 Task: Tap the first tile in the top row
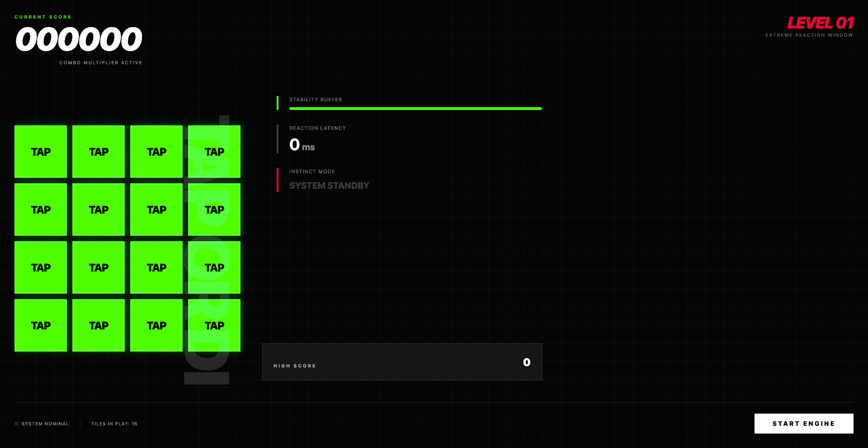[41, 152]
